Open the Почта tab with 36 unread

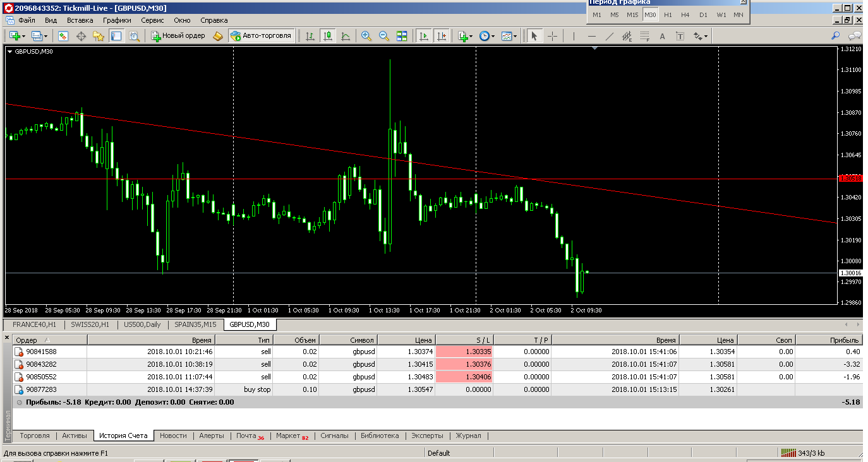click(250, 435)
